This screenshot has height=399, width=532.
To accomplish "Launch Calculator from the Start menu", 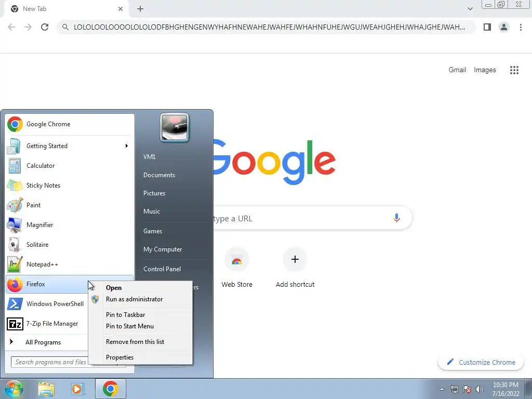I will click(x=69, y=166).
